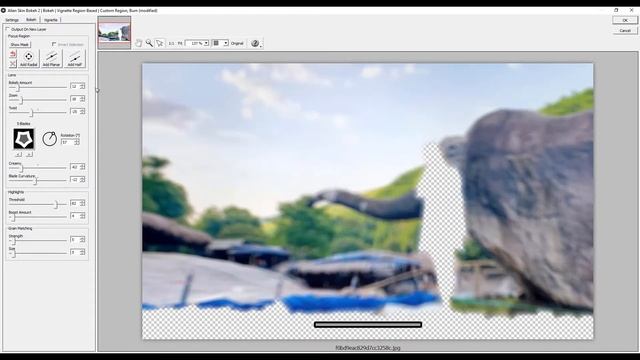Image resolution: width=640 pixels, height=360 pixels.
Task: Click Blade Curvature value stepper
Action: pyautogui.click(x=82, y=179)
